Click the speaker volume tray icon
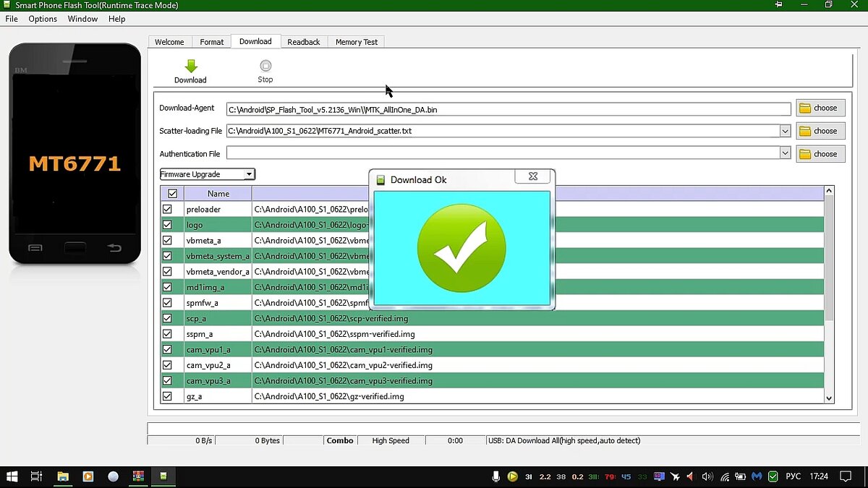The height and width of the screenshot is (488, 868). pos(707,476)
